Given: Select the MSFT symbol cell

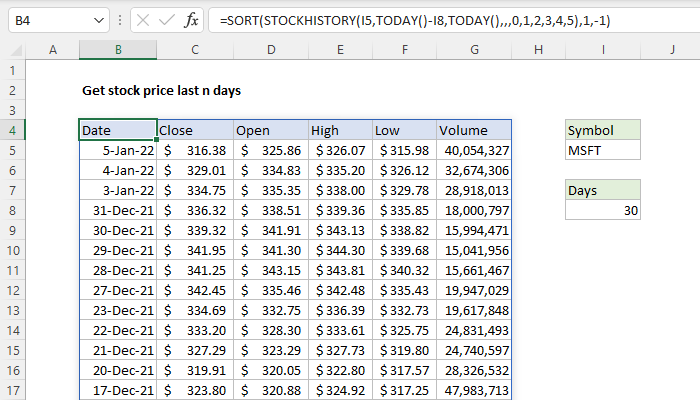Looking at the screenshot, I should [x=602, y=150].
